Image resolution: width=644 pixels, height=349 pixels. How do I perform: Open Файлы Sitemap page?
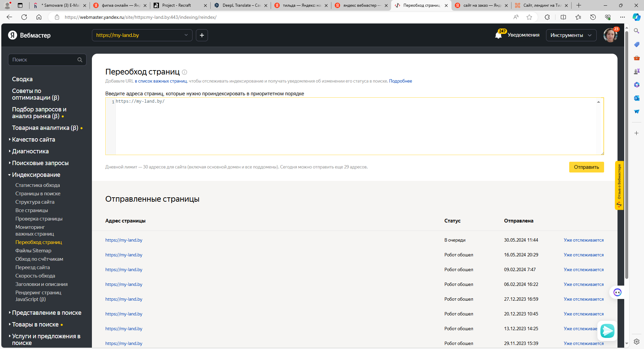tap(33, 251)
